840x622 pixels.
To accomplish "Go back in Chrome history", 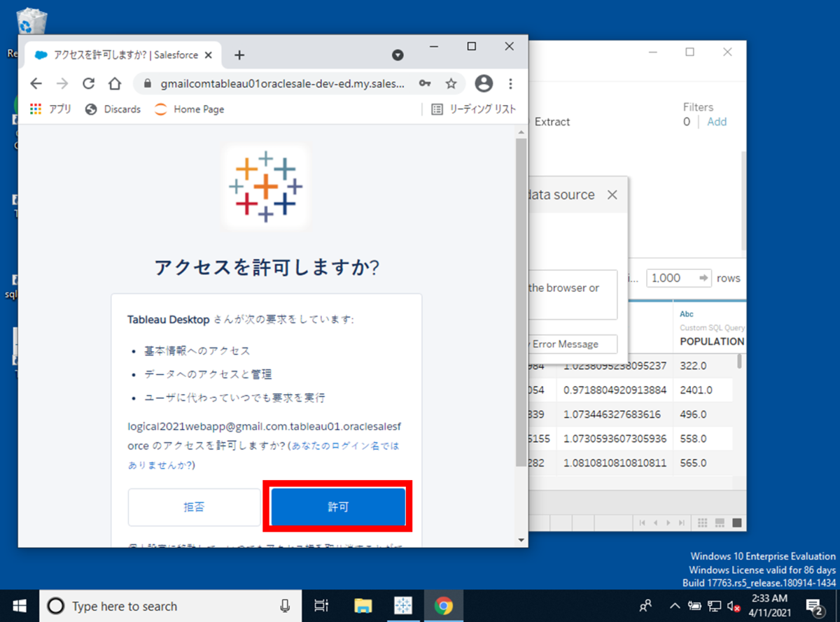I will (x=36, y=84).
